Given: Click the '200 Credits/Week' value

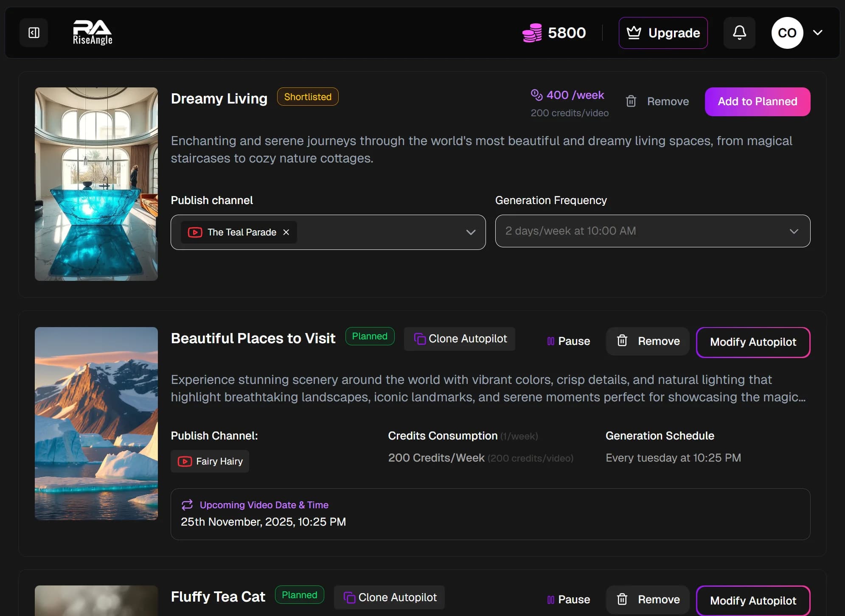Looking at the screenshot, I should point(436,458).
